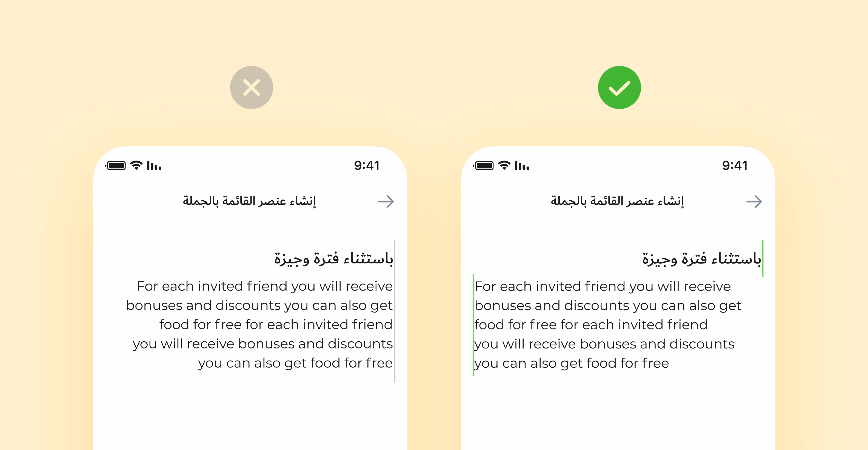Tap the back arrow on the left phone
868x450 pixels.
pos(387,201)
